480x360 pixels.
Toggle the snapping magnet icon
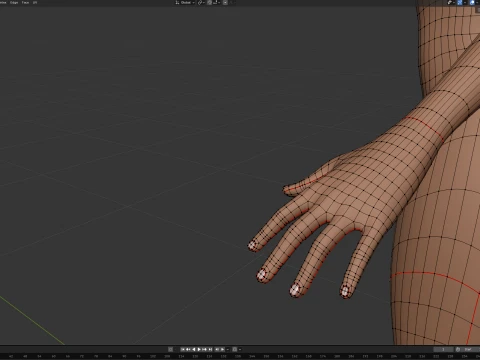tap(209, 2)
